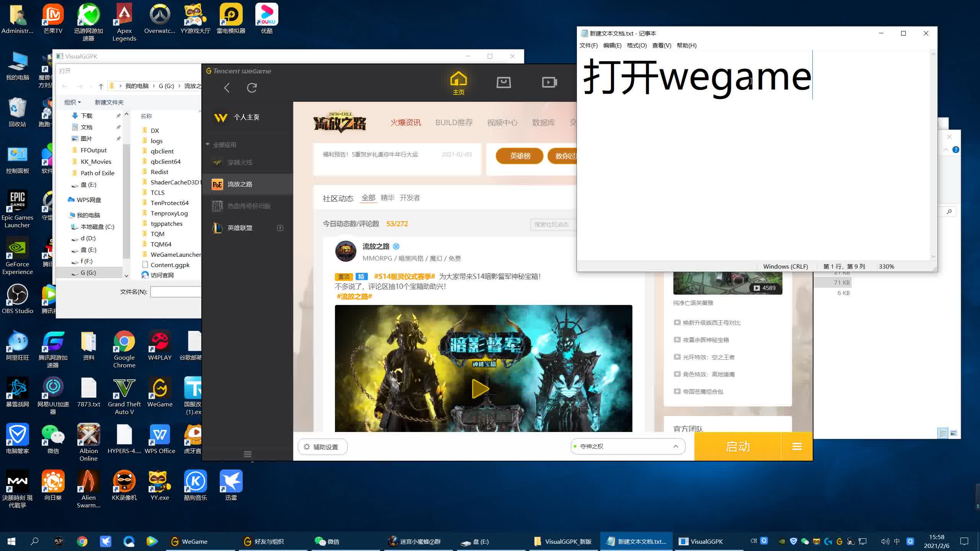Select 热血传奇怀旧版 in the WeGame sidebar
The image size is (980, 551).
[247, 206]
